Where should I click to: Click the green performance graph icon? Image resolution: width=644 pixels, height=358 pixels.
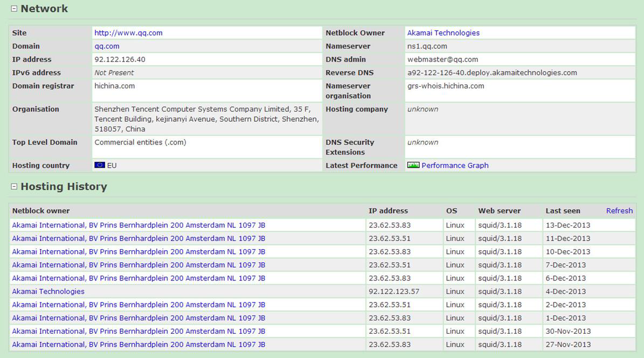tap(413, 165)
